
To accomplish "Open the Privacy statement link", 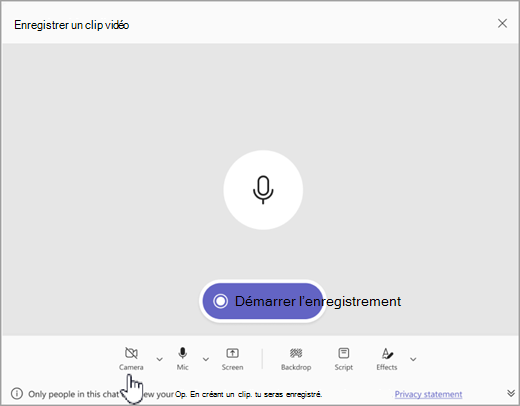I will pos(428,394).
